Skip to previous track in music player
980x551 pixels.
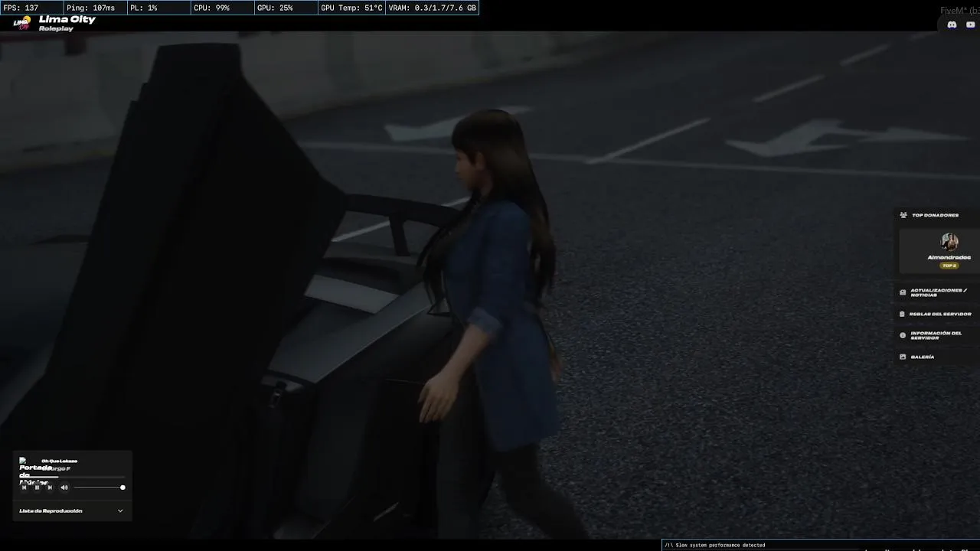coord(24,487)
